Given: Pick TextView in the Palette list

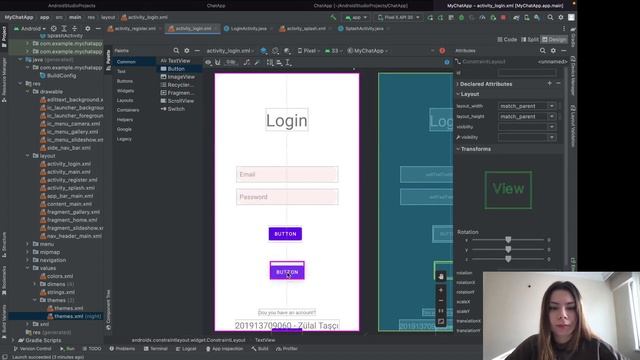Looking at the screenshot, I should 176,61.
